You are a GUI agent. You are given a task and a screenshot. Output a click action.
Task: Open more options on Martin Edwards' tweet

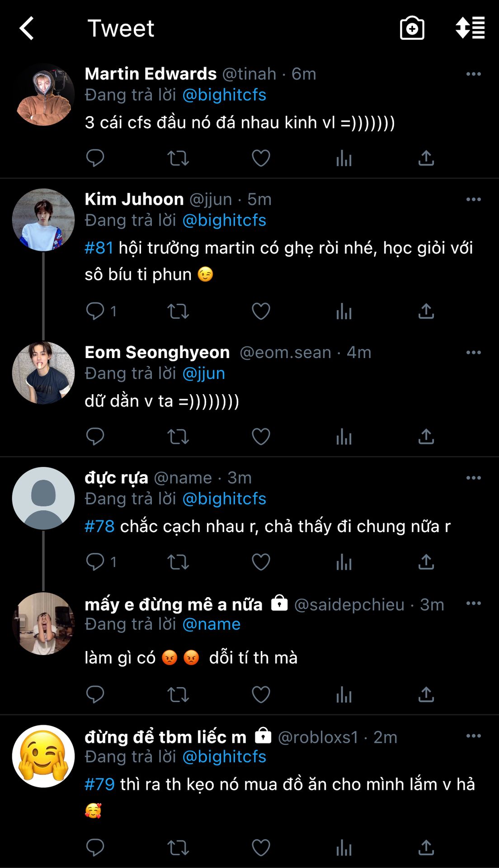[x=473, y=74]
